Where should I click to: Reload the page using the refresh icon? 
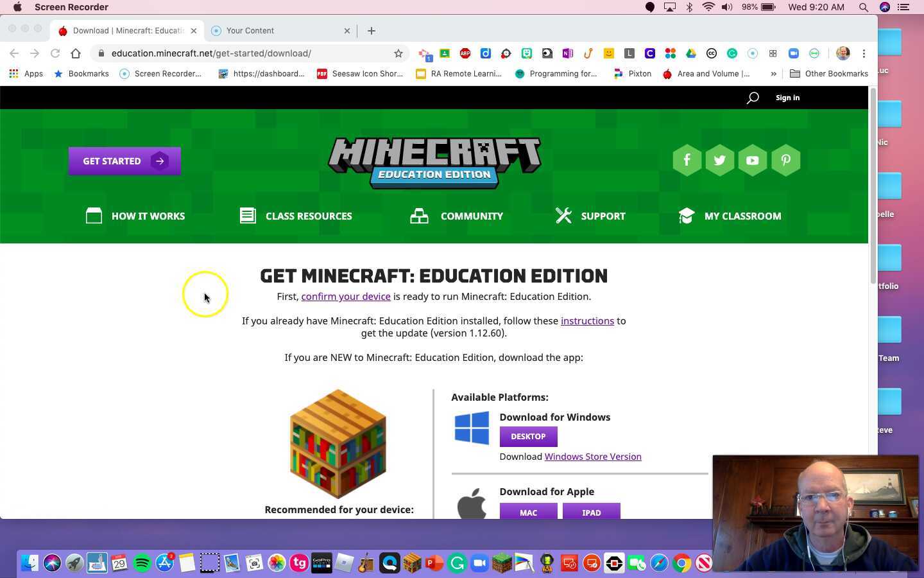tap(55, 53)
